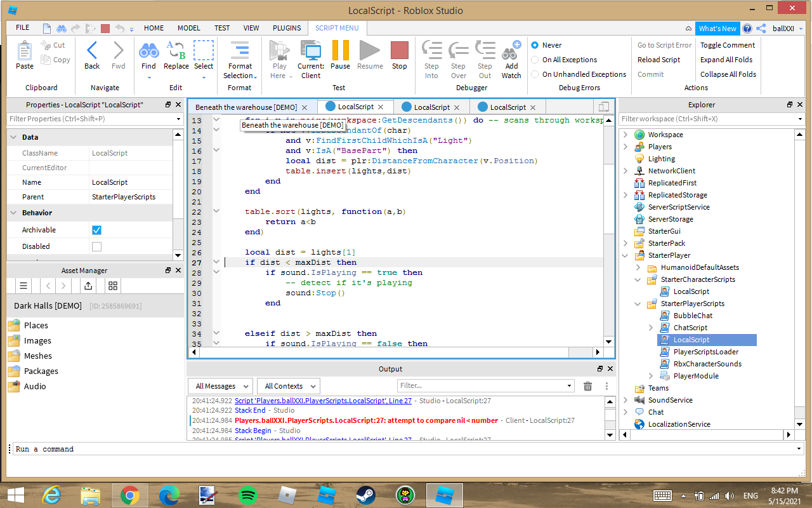Stop the current playtest
Image resolution: width=812 pixels, height=508 pixels.
point(399,57)
